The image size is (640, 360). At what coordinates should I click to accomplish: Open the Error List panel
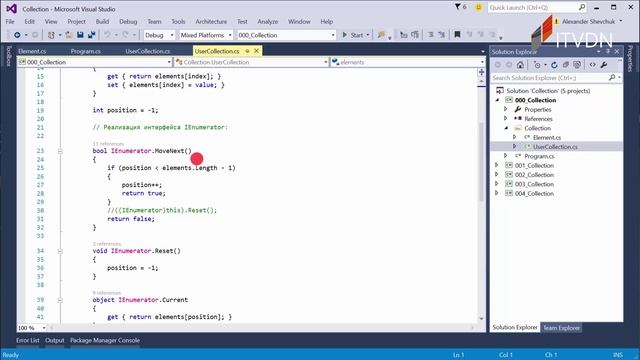pyautogui.click(x=28, y=340)
